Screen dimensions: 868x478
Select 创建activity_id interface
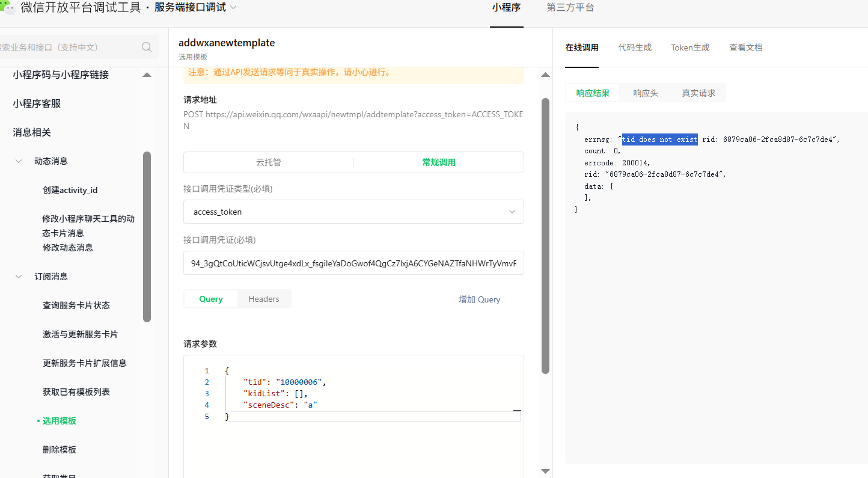coord(70,190)
